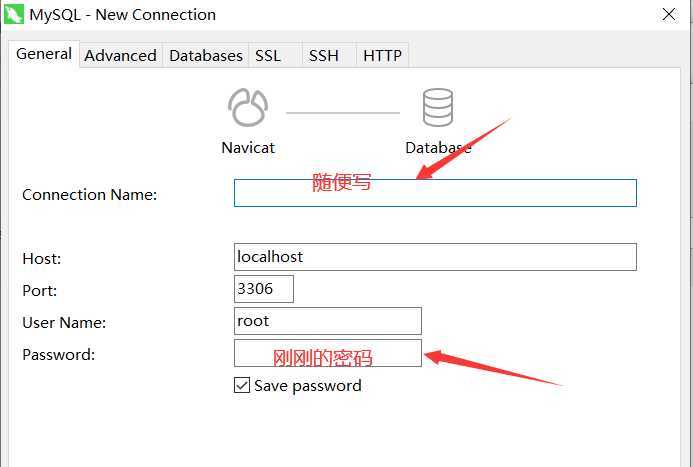Click the Database text under cylinder icon
693x467 pixels.
(438, 148)
